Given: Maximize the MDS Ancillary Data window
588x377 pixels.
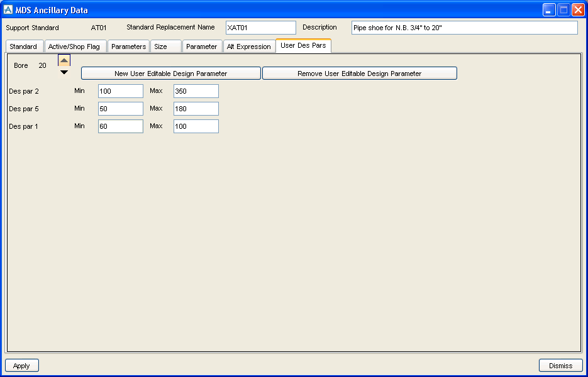Looking at the screenshot, I should coord(563,10).
